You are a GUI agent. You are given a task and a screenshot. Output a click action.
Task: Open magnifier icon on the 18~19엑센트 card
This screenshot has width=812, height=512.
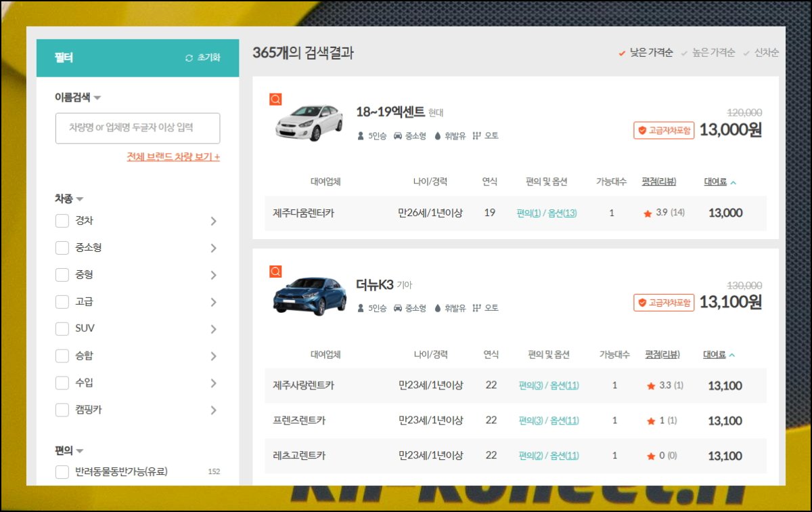275,99
